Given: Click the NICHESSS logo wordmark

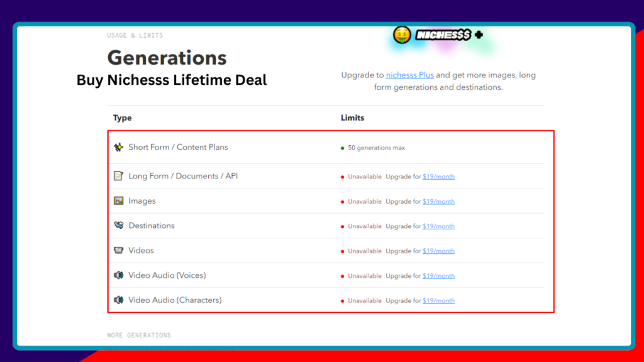Looking at the screenshot, I should [443, 35].
